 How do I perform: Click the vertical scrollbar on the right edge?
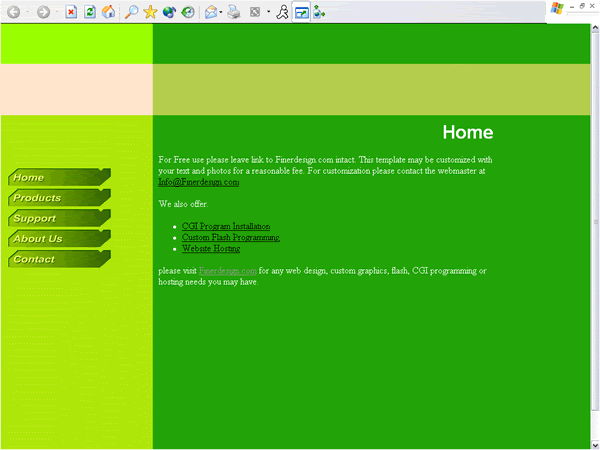[594, 222]
